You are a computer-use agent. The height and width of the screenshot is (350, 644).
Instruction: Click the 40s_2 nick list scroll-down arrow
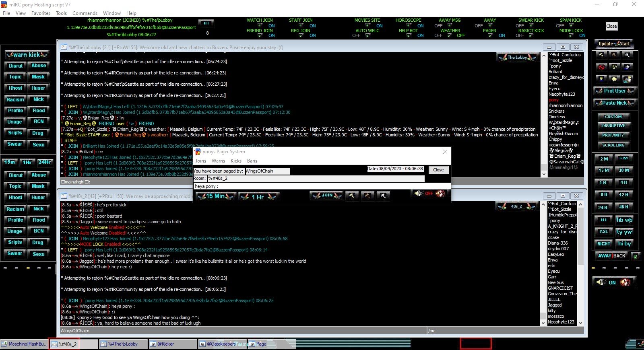click(x=580, y=323)
